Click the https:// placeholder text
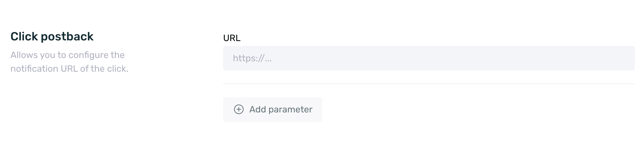Viewport: 644px width, 146px height. (x=252, y=59)
